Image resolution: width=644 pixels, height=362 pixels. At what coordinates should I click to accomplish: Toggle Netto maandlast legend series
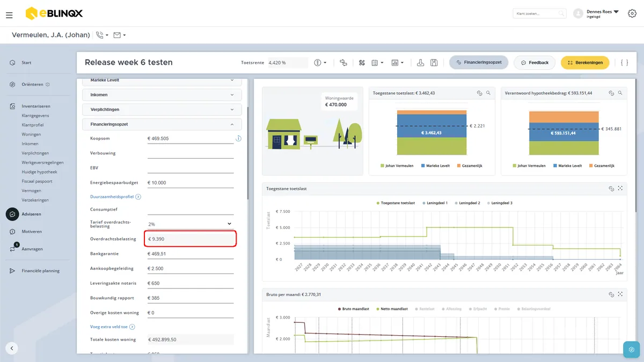[392, 309]
